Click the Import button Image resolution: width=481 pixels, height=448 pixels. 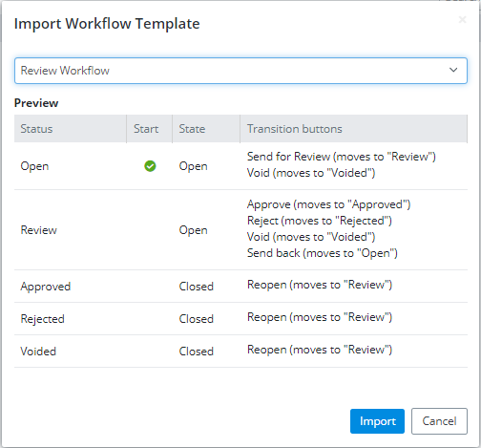pyautogui.click(x=377, y=421)
